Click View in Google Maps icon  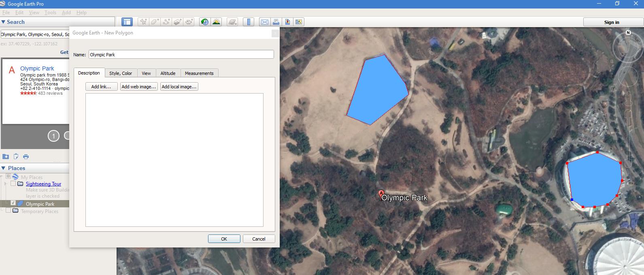(x=299, y=22)
